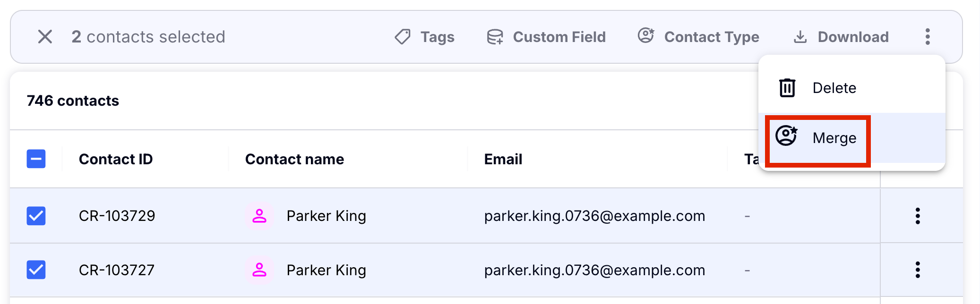The height and width of the screenshot is (304, 980).
Task: Toggle the select-all checkbox in header
Action: 36,159
